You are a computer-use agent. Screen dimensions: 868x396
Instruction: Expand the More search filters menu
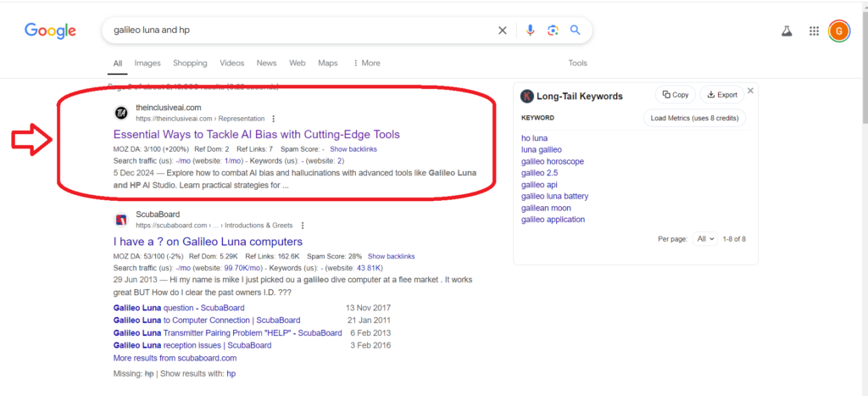pyautogui.click(x=366, y=63)
